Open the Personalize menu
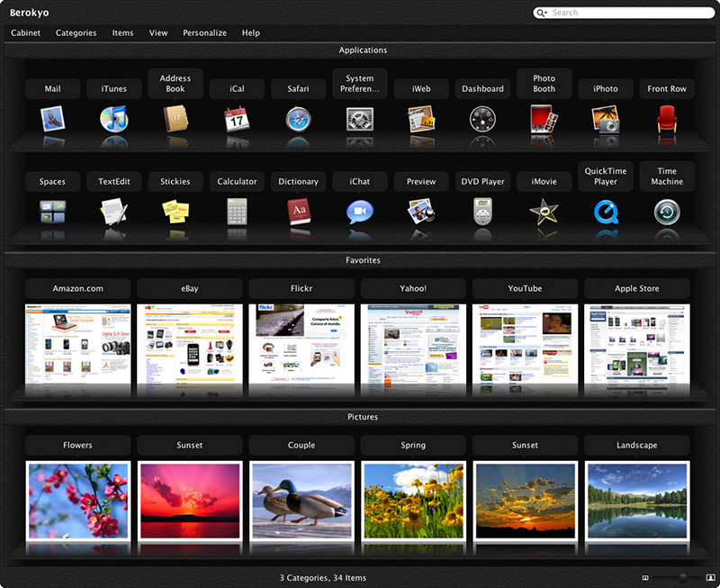This screenshot has width=720, height=588. (205, 32)
